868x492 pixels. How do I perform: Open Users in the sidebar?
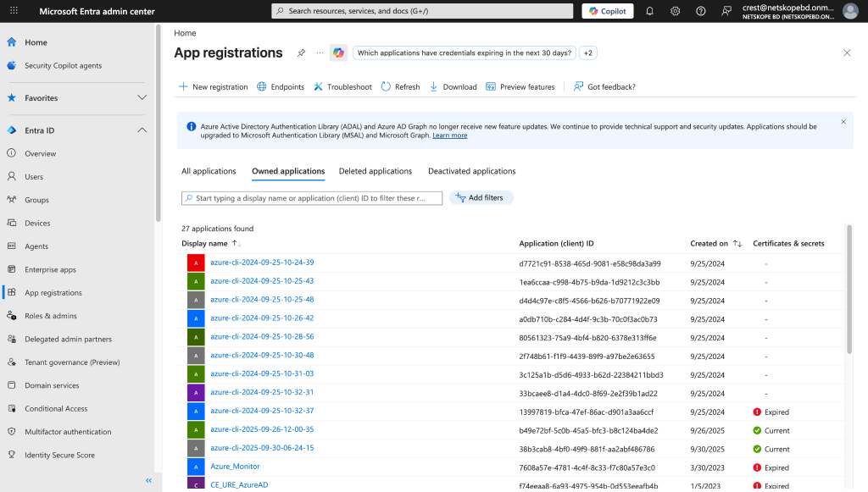(34, 177)
